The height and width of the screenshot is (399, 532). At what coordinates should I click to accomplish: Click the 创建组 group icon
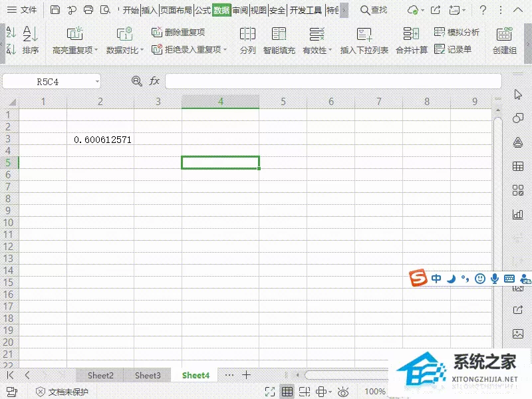click(505, 34)
